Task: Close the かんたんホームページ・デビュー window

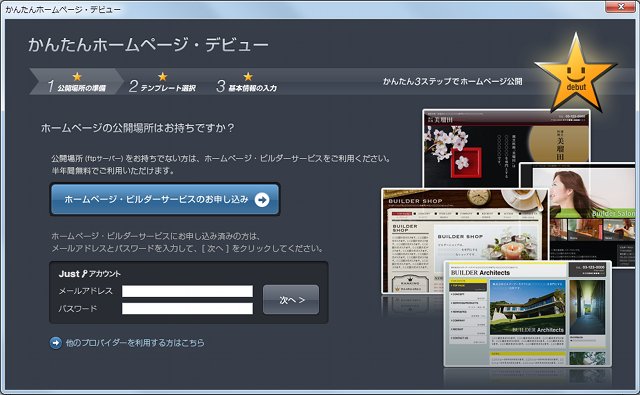Action: tap(620, 7)
